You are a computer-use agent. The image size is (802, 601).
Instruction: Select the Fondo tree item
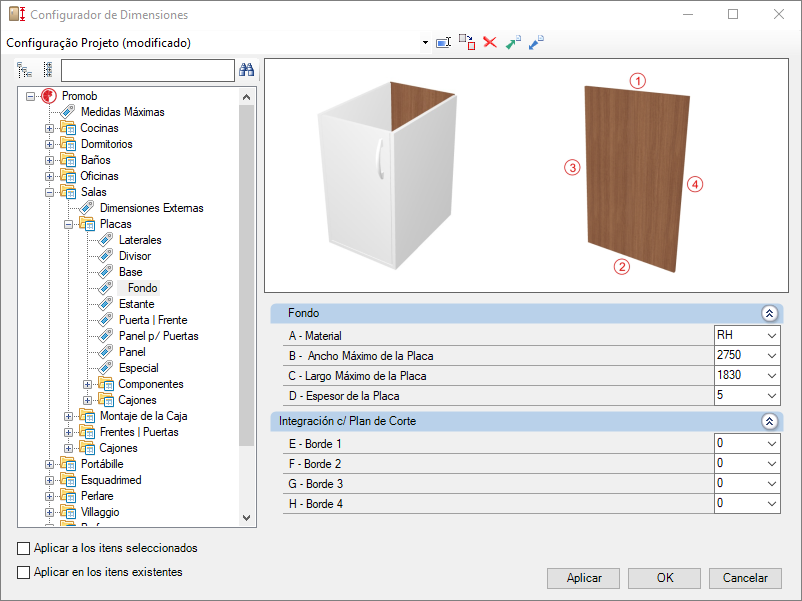tap(142, 288)
